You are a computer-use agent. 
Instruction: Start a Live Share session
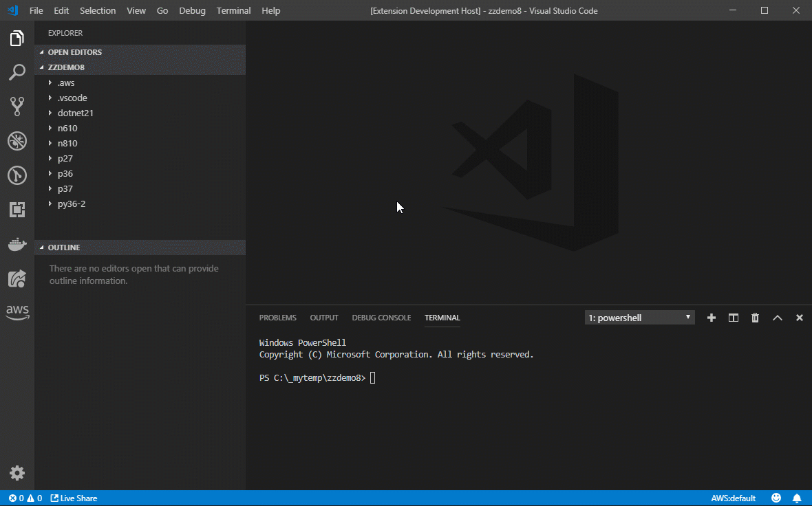(73, 498)
